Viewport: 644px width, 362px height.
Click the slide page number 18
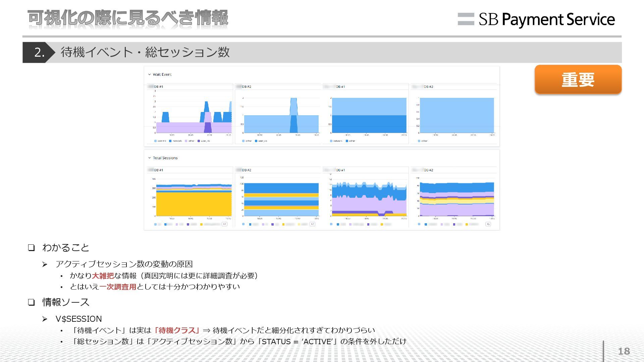(x=624, y=351)
